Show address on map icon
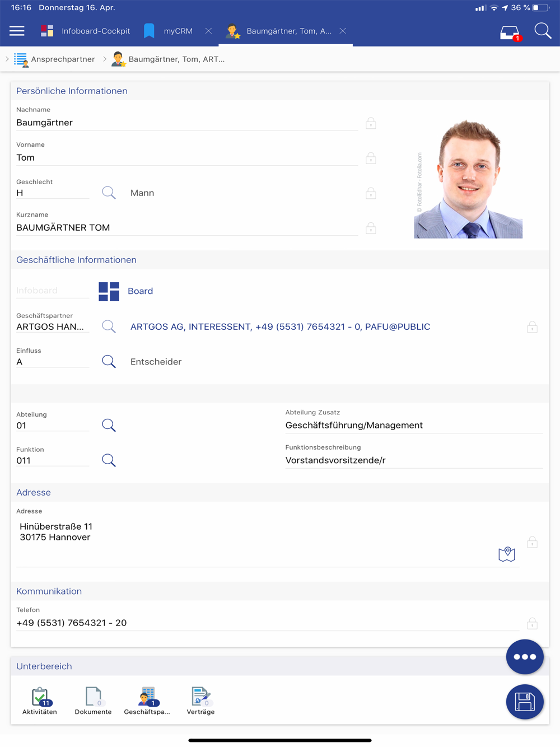 (x=506, y=554)
